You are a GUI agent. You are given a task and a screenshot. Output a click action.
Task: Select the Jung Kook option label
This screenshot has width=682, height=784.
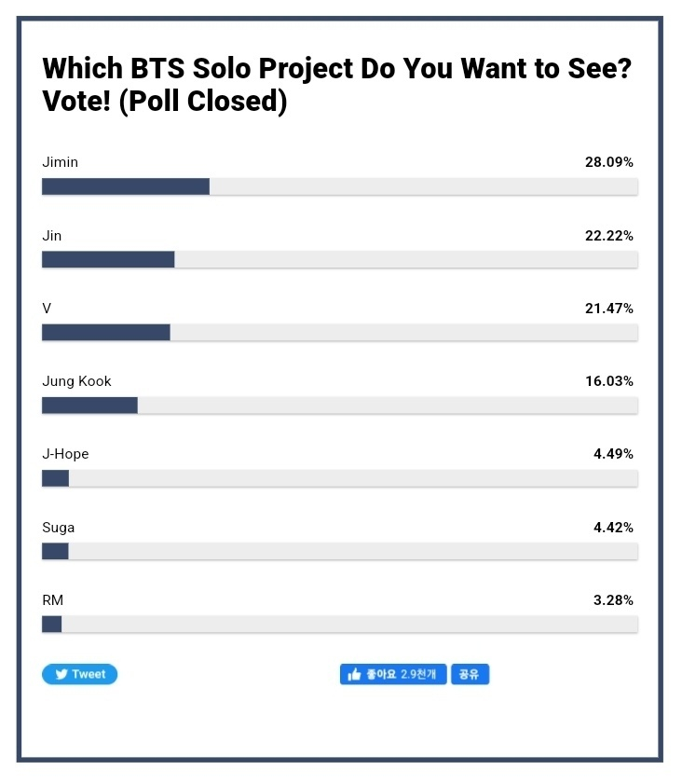(76, 381)
